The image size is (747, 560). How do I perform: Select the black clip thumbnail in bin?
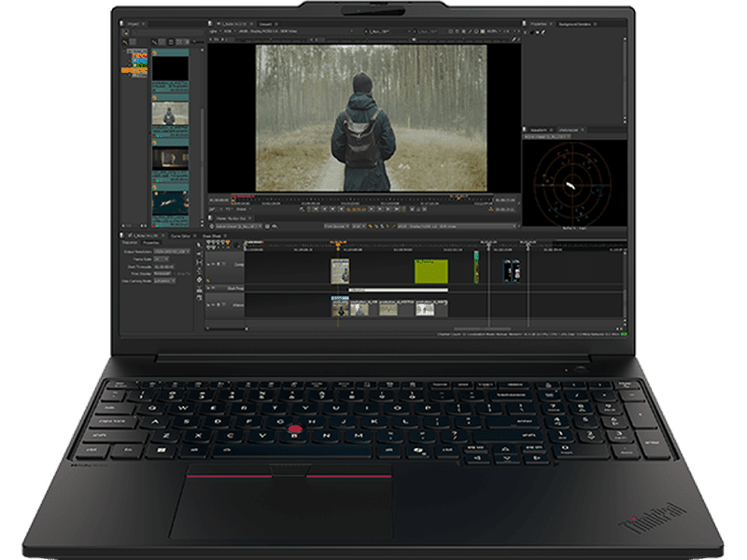tap(170, 68)
